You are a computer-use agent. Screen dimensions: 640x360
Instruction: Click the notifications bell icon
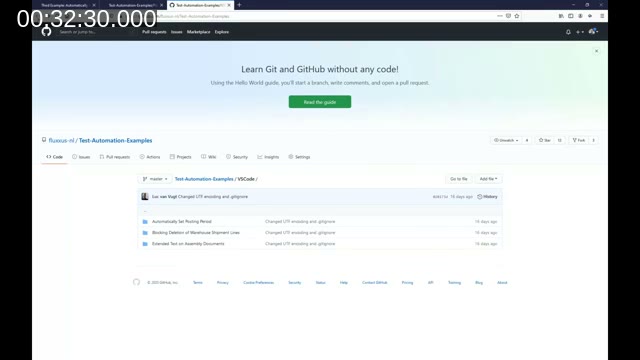(x=568, y=32)
